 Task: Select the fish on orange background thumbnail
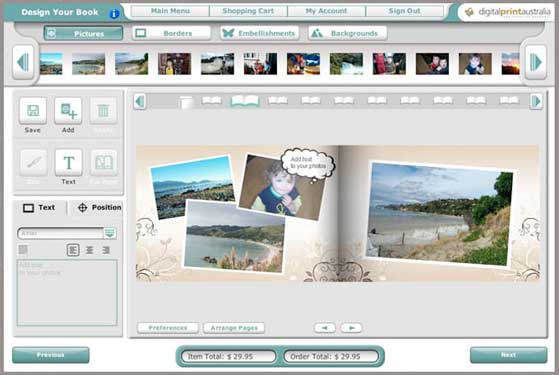[303, 64]
